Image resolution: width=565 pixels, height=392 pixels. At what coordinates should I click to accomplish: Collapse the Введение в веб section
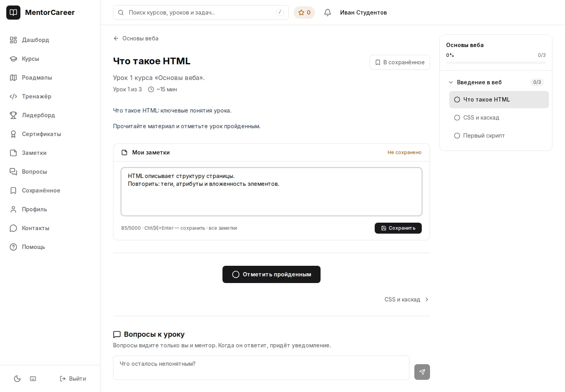(x=451, y=82)
